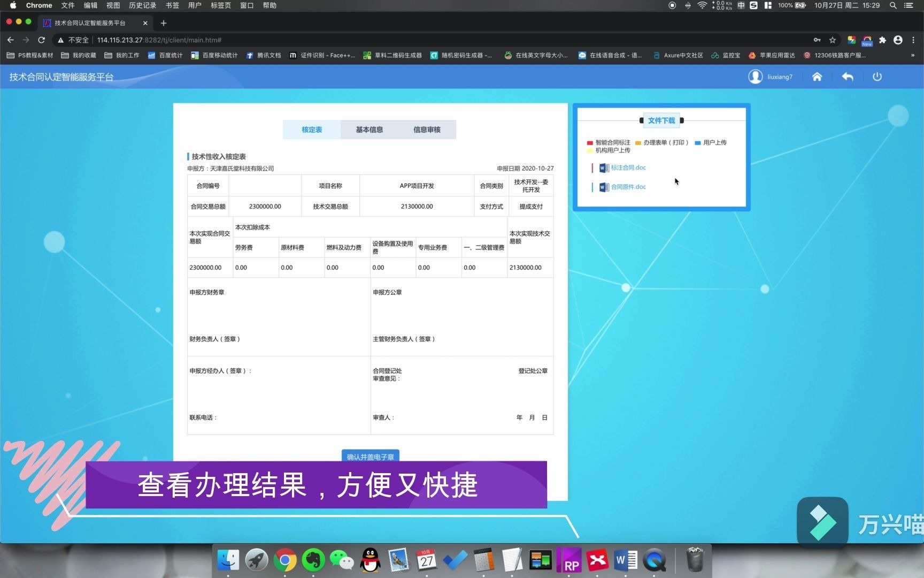This screenshot has height=578, width=924.
Task: Click the password key icon in address bar
Action: [817, 40]
